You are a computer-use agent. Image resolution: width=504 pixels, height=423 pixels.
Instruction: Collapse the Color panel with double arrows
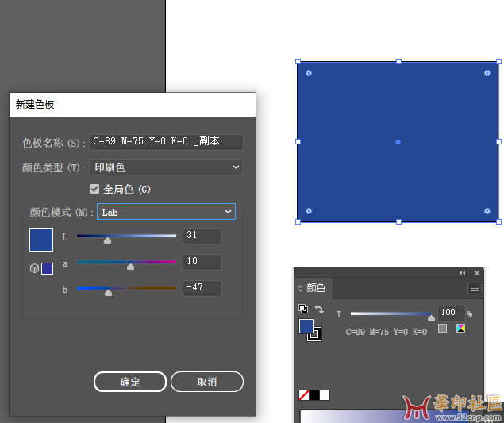(x=463, y=272)
